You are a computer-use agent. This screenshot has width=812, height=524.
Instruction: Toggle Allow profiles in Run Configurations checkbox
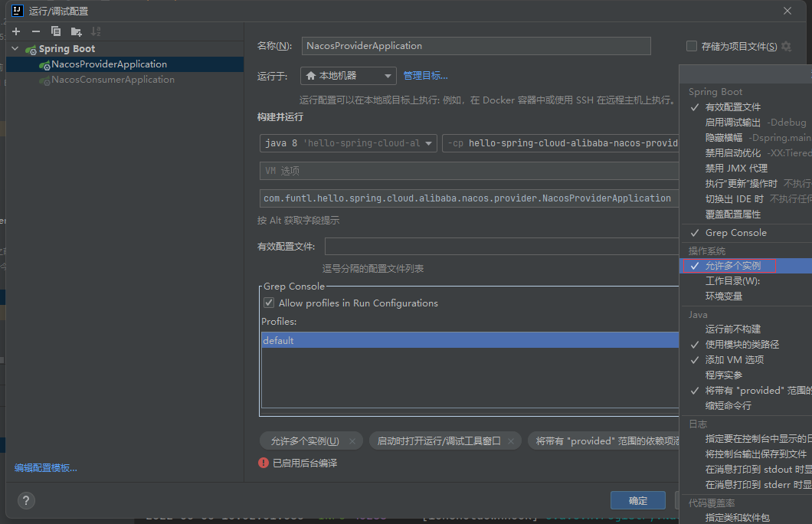point(269,303)
